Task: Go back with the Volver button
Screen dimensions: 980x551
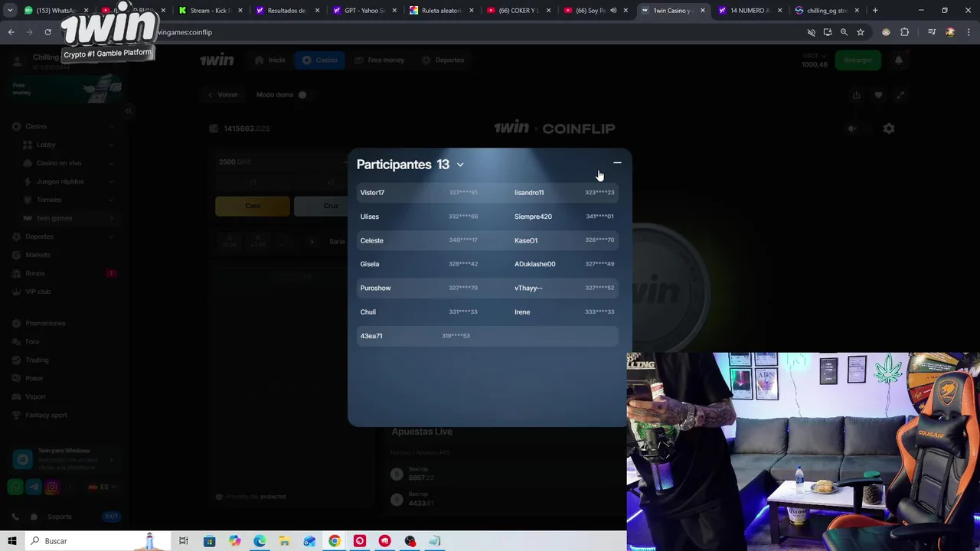Action: (x=223, y=95)
